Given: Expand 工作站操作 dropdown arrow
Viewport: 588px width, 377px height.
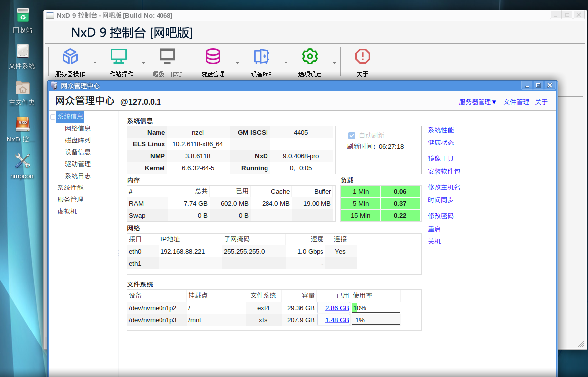Looking at the screenshot, I should click(143, 63).
